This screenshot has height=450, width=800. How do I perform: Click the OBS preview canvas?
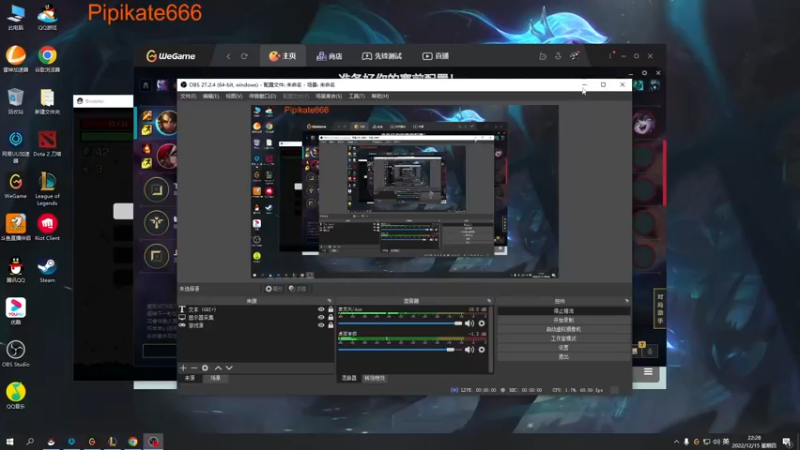(405, 191)
